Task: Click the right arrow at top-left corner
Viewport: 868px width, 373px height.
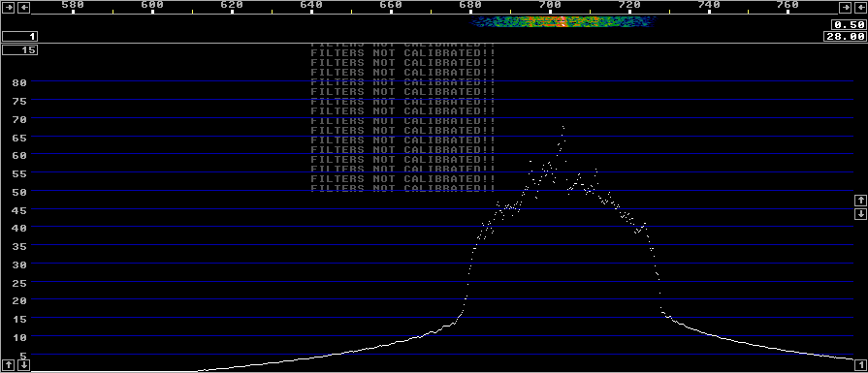Action: [9, 7]
